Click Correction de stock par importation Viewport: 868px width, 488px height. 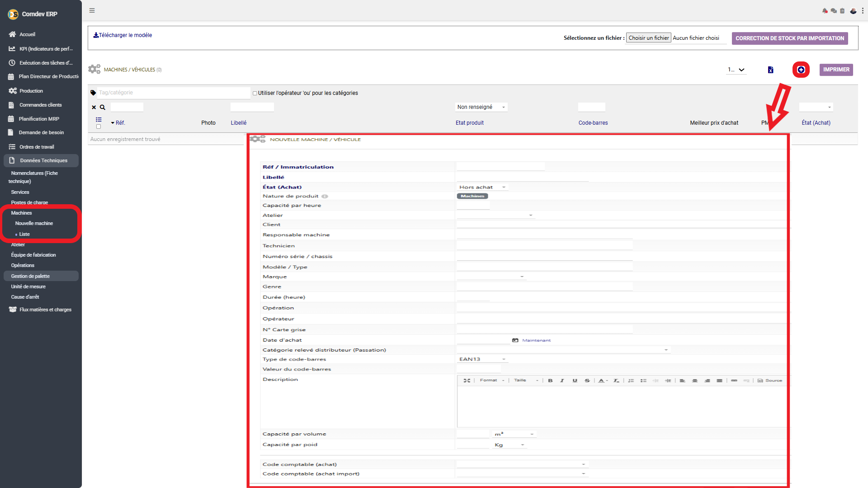[x=790, y=38]
